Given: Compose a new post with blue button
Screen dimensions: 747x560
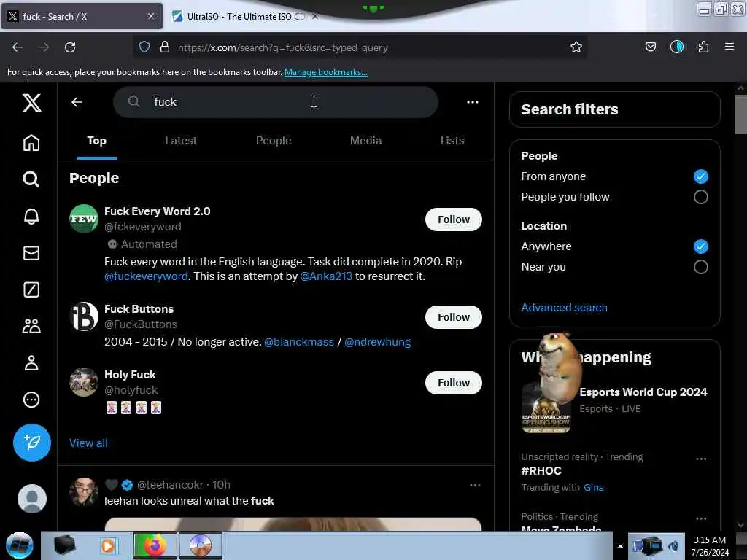Looking at the screenshot, I should coord(32,443).
